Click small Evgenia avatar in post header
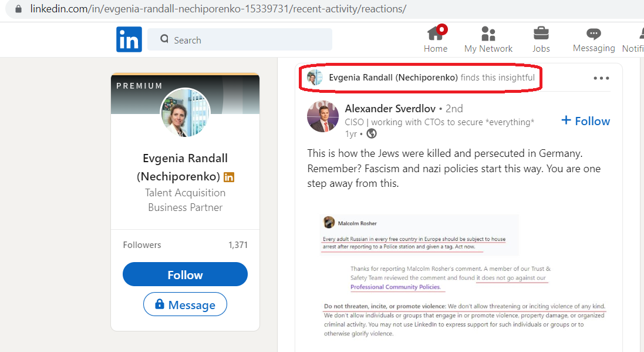The height and width of the screenshot is (352, 644). 315,78
